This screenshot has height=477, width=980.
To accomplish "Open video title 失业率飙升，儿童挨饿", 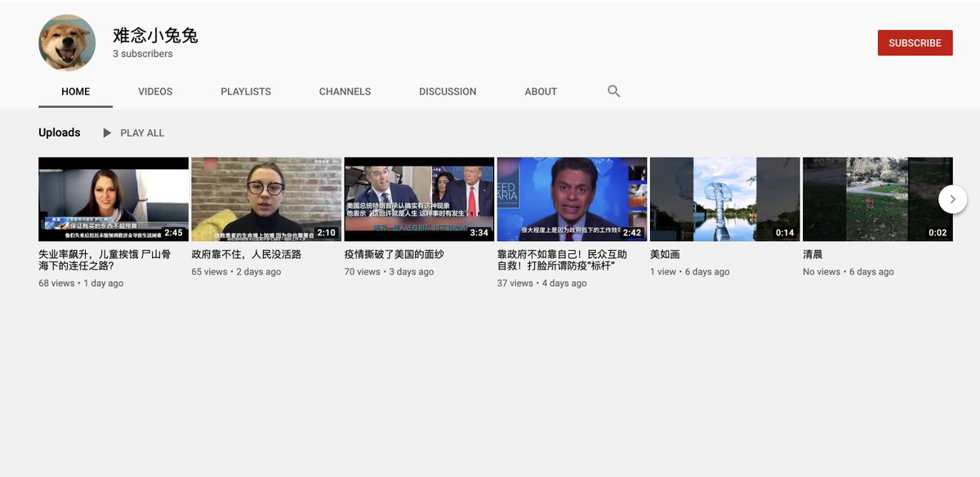I will point(105,260).
